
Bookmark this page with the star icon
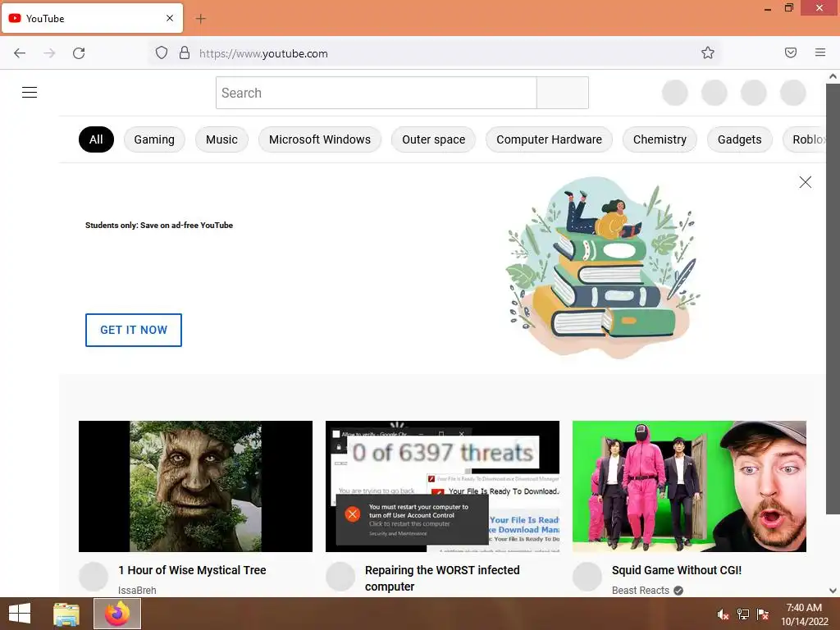tap(708, 52)
